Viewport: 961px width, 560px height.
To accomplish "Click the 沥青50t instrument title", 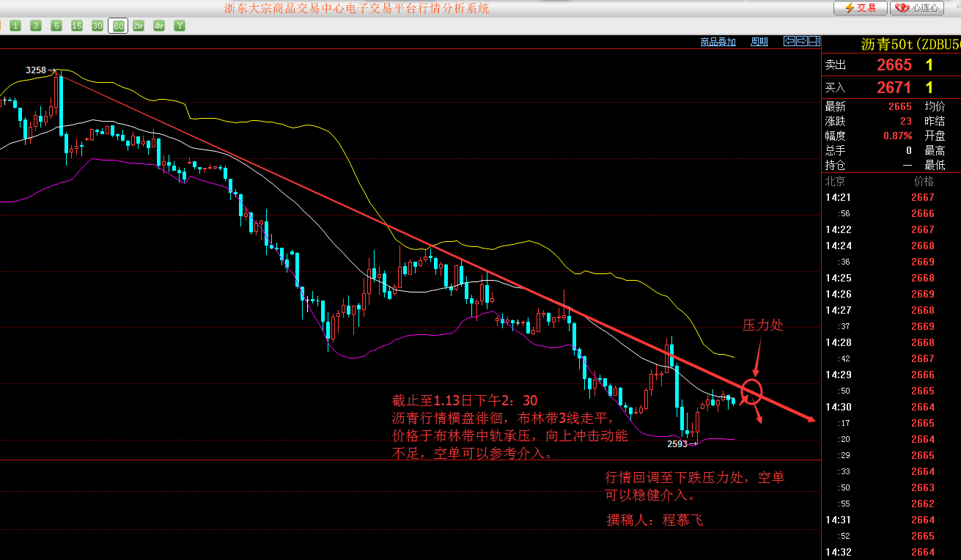I will (x=910, y=43).
